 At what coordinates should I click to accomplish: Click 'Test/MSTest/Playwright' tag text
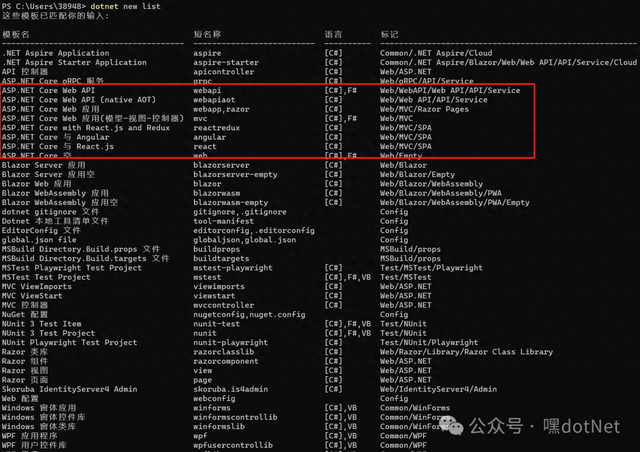[x=431, y=268]
